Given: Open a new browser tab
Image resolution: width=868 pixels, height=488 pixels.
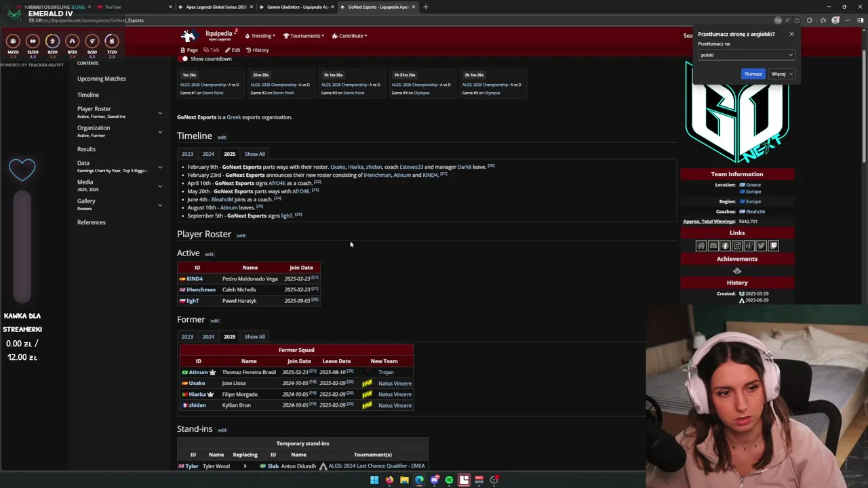Looking at the screenshot, I should pyautogui.click(x=426, y=7).
